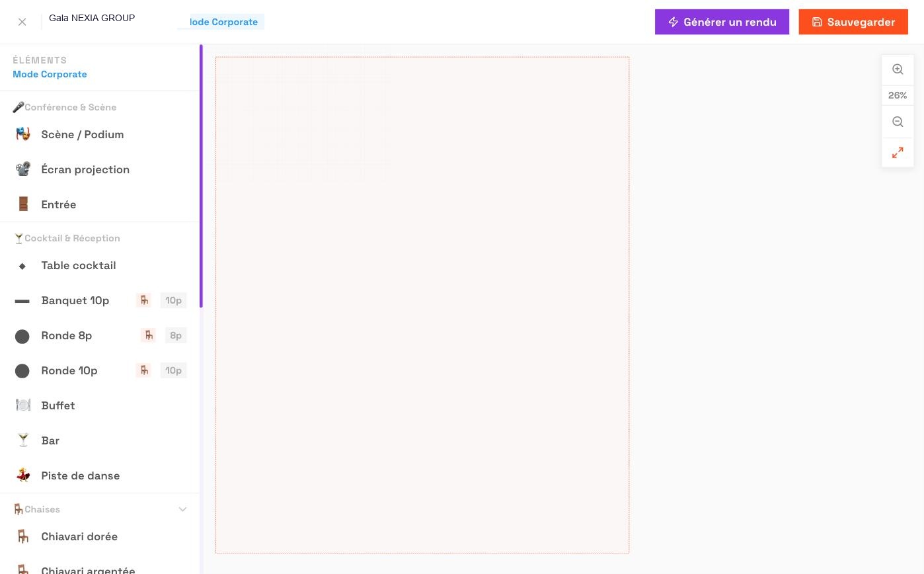Click the round circle icon for Ronde 8p
The image size is (924, 574).
pyautogui.click(x=22, y=336)
